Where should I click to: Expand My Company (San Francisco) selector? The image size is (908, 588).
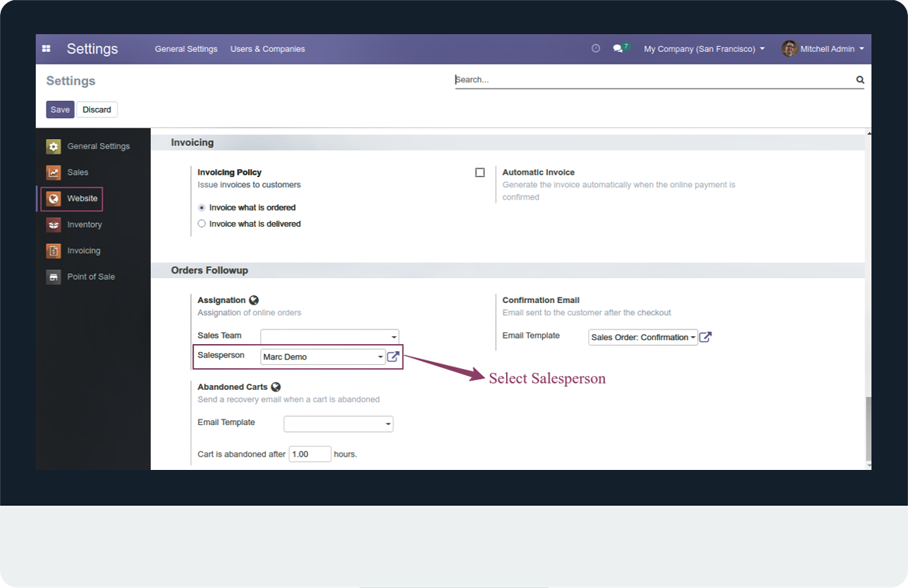point(704,49)
